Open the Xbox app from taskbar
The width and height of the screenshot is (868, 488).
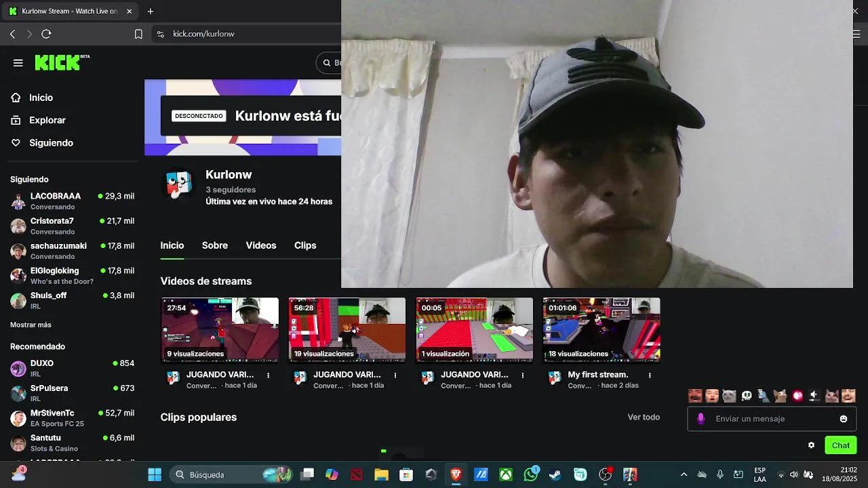pyautogui.click(x=506, y=474)
